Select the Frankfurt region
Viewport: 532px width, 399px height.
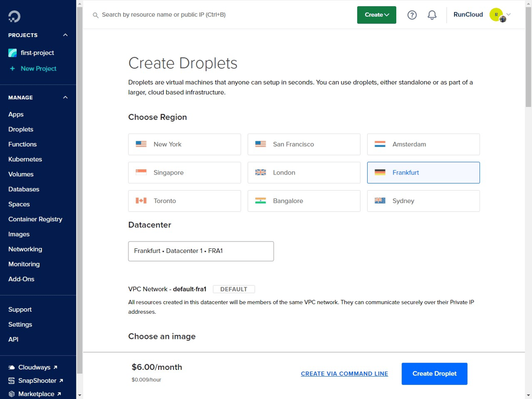(423, 172)
